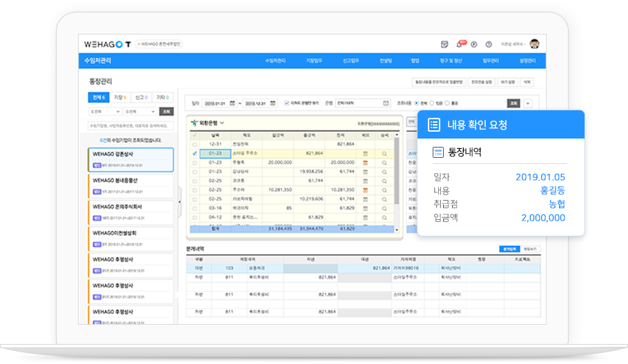Open the notes icon in the top header
This screenshot has height=364, width=628.
(444, 44)
